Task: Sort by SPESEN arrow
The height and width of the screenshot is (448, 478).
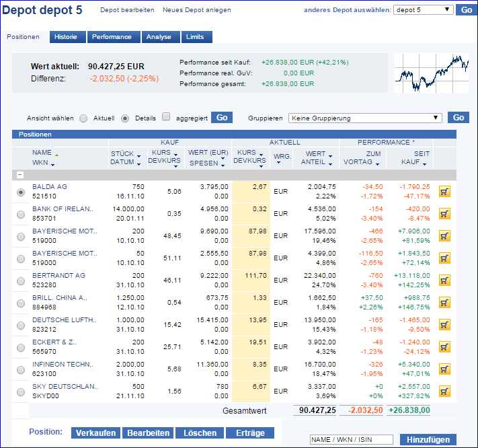Action: coord(223,165)
